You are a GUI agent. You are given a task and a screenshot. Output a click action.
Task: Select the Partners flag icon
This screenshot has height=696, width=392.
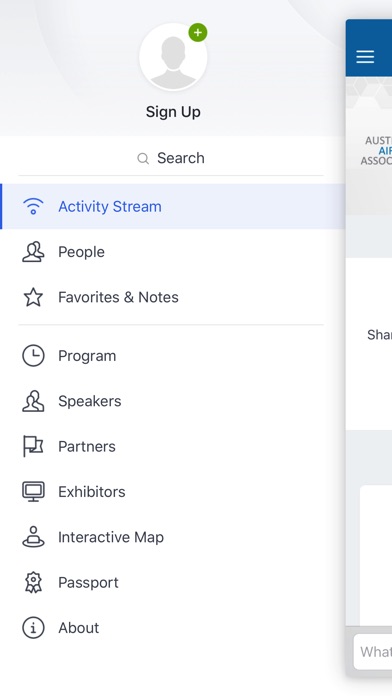(33, 446)
